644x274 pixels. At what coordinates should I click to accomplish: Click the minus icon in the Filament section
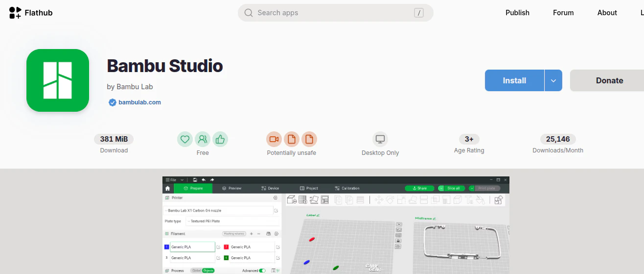259,234
